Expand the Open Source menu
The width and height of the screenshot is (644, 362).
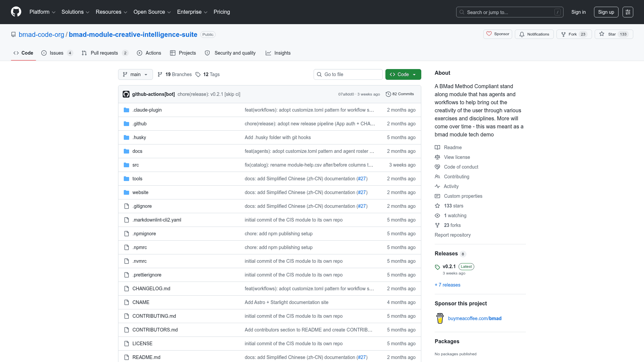[152, 12]
